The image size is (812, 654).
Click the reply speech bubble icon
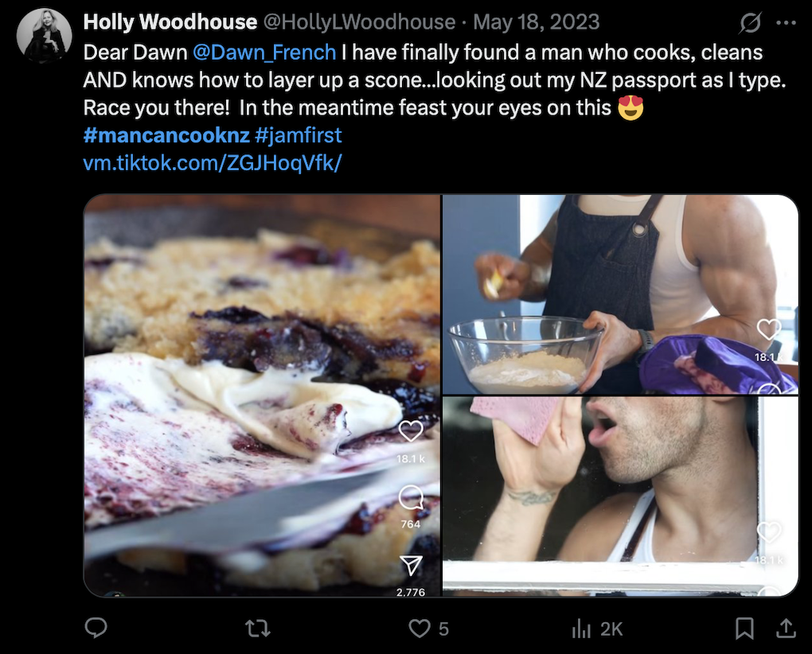pyautogui.click(x=96, y=629)
